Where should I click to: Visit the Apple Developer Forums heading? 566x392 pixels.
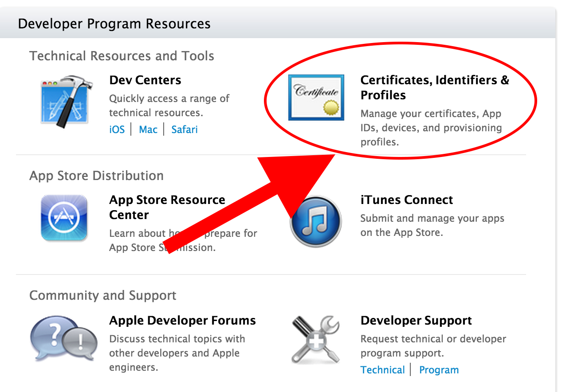(x=182, y=321)
